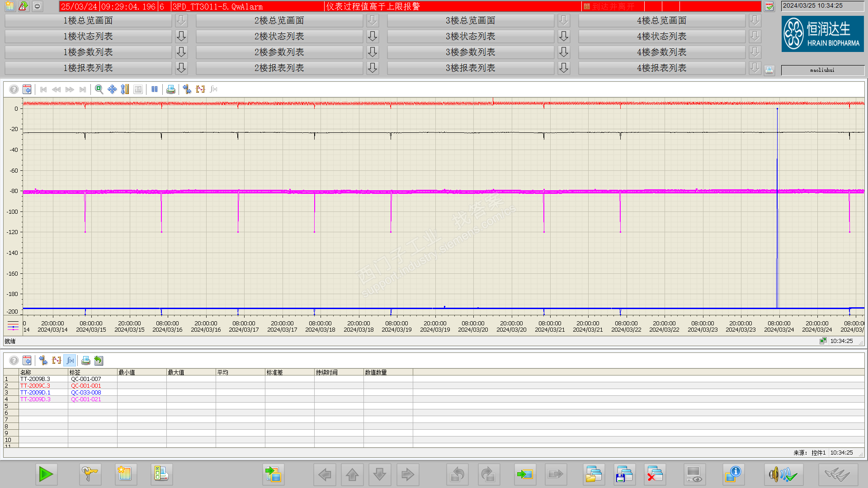
Task: Click the save screen composition icon
Action: point(624,474)
